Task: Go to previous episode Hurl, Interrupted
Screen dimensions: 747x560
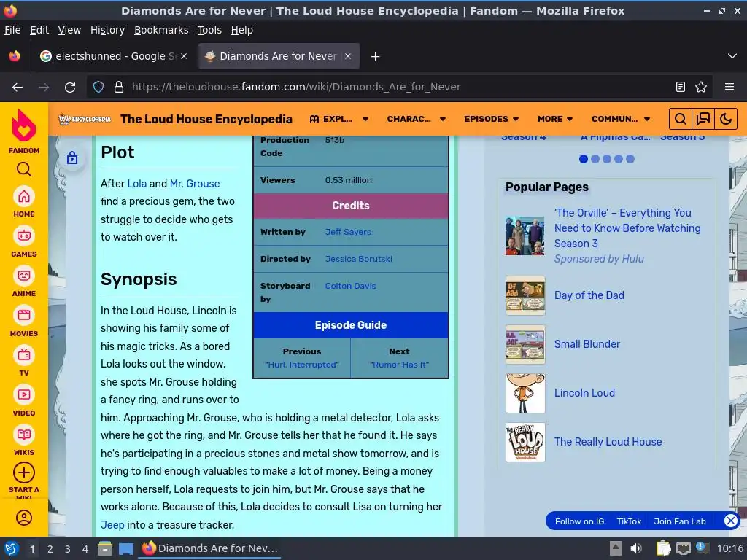Action: pos(301,365)
